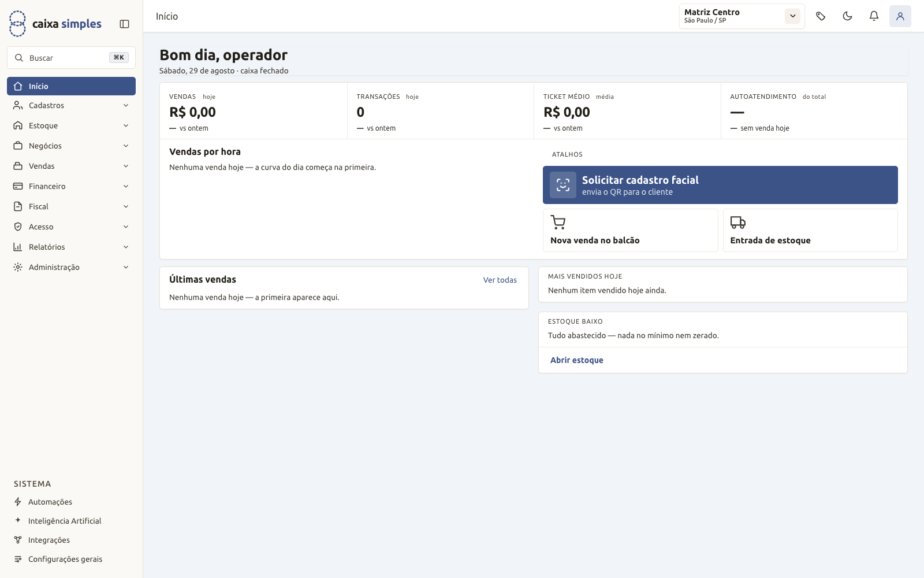Click the Abrir estoque link
Image resolution: width=924 pixels, height=578 pixels.
576,360
